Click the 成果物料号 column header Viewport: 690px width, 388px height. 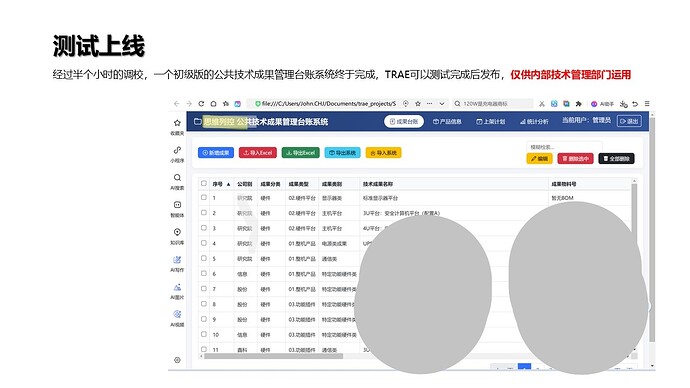pyautogui.click(x=564, y=184)
